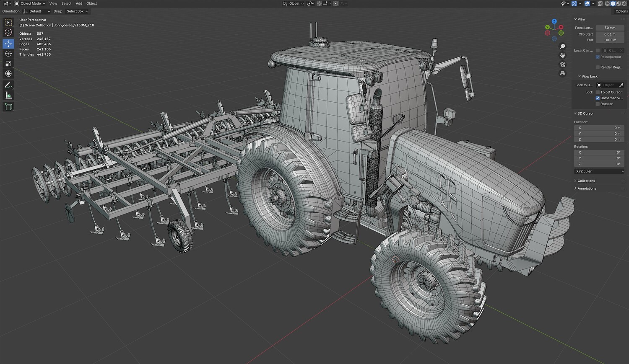Open the Object Mode dropdown
629x364 pixels.
point(30,3)
